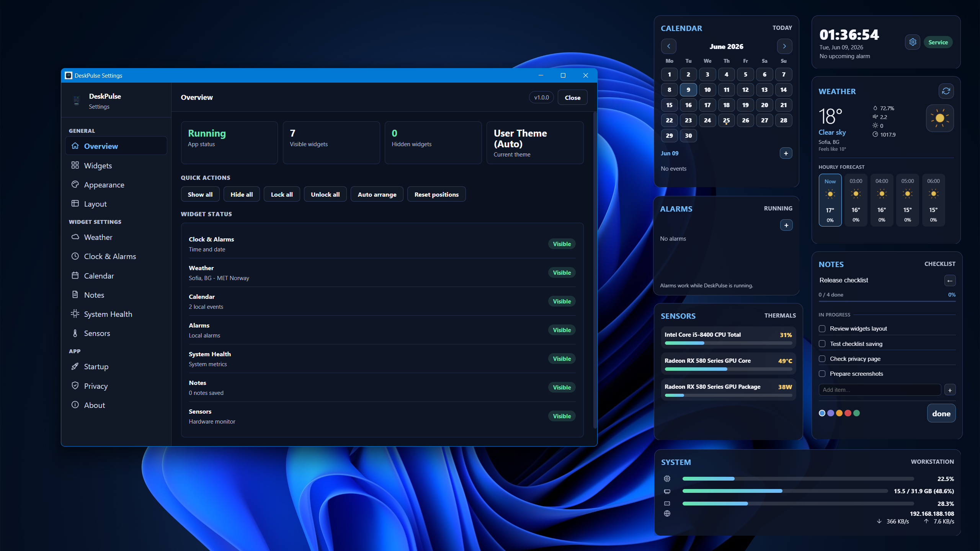Click Hide all quick action

(242, 194)
